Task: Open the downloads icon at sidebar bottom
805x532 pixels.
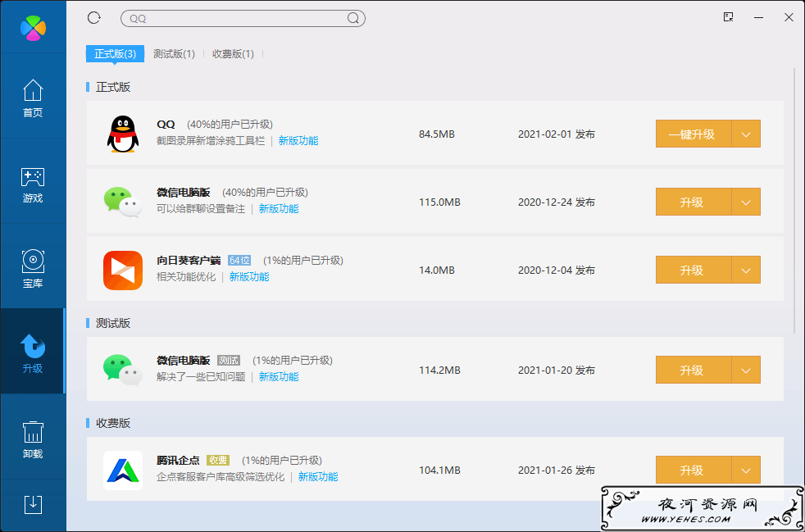Action: [33, 505]
